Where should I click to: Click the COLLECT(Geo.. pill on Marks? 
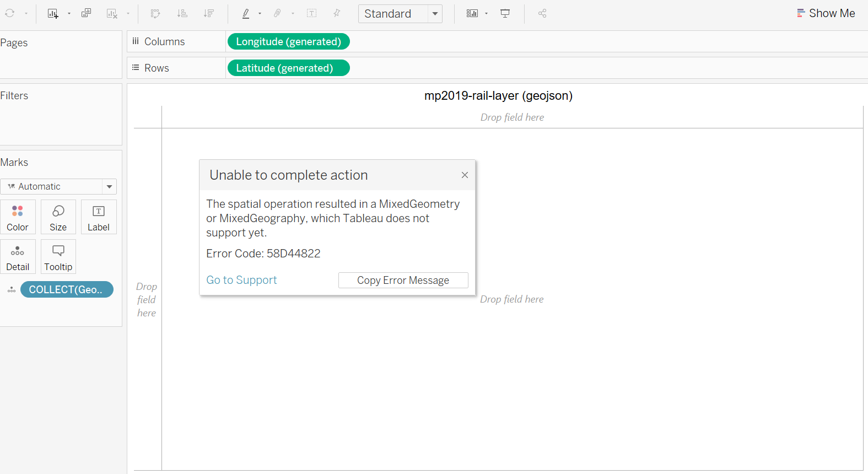point(66,290)
